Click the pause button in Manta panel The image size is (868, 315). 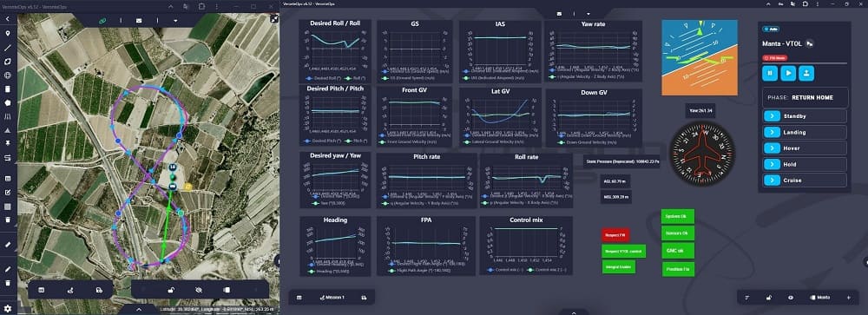[769, 73]
